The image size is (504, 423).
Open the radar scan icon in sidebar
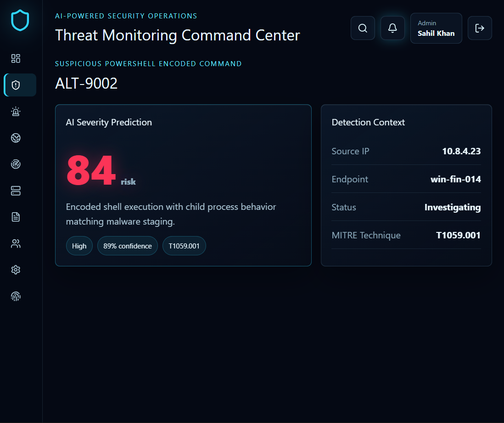16,164
